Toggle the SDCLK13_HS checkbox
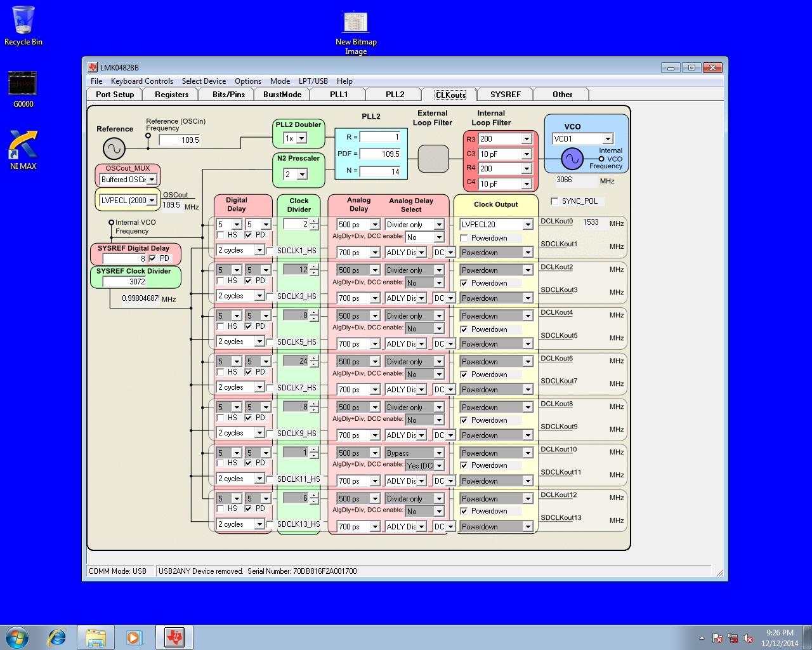Viewport: 812px width, 650px height. point(270,524)
